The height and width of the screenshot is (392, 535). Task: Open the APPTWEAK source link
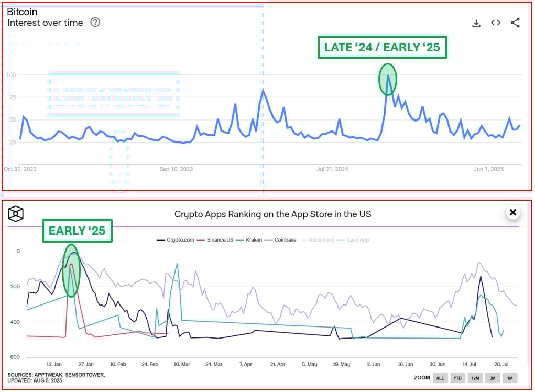click(x=48, y=375)
